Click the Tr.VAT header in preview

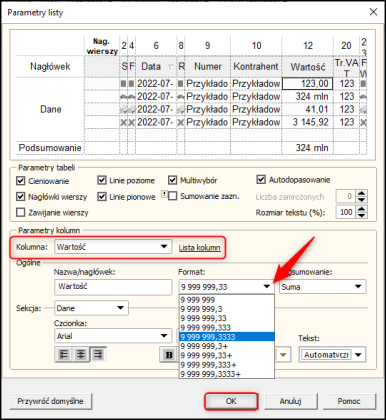coord(346,67)
